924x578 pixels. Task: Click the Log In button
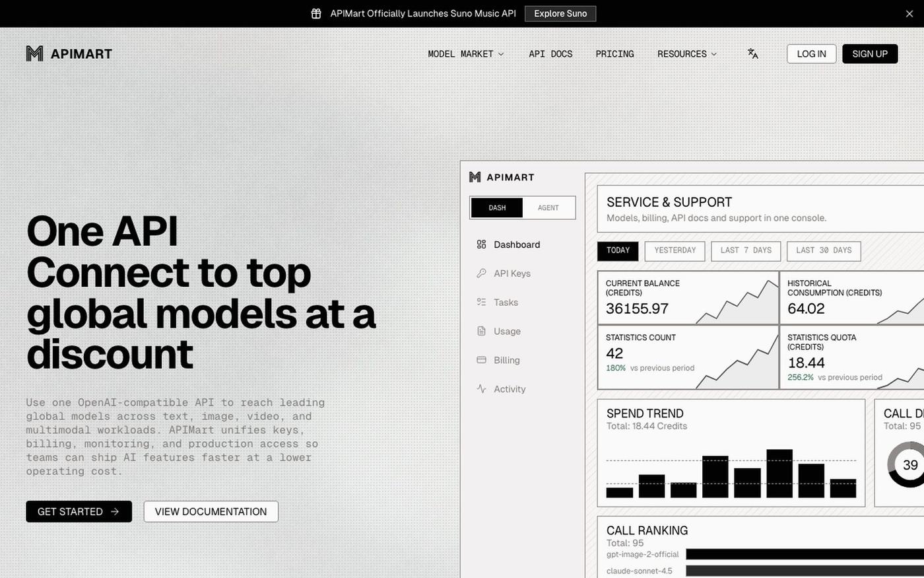tap(811, 54)
